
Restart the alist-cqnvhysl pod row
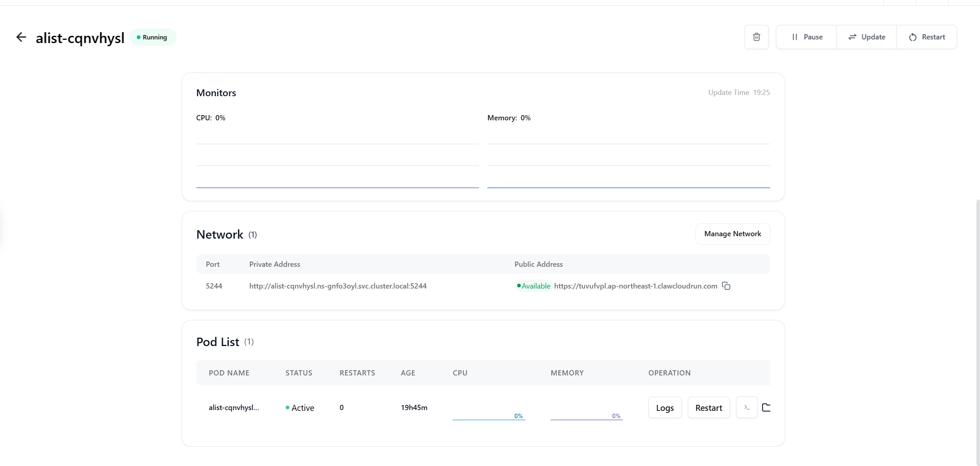click(708, 408)
